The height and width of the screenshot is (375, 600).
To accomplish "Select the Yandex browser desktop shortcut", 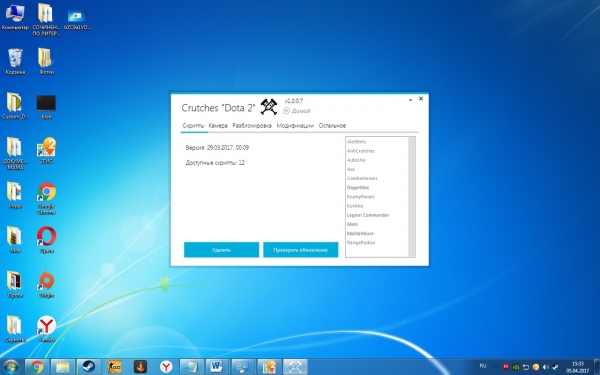I will pos(46,329).
